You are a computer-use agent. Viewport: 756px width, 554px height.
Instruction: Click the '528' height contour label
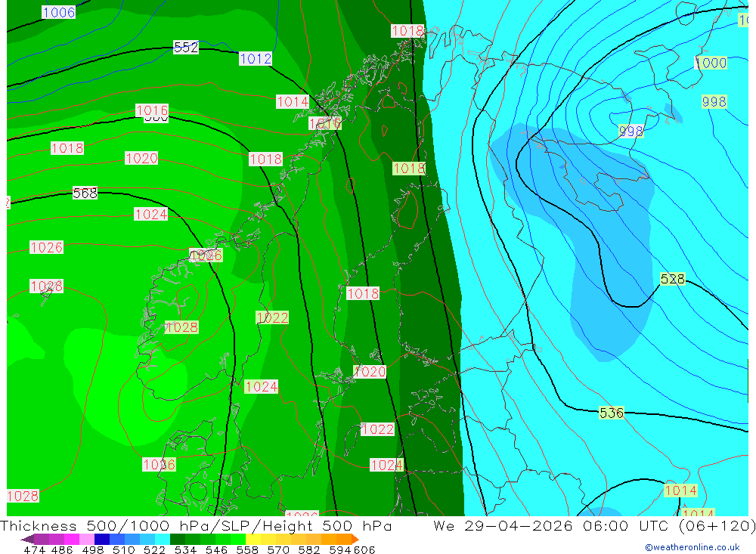click(x=673, y=279)
